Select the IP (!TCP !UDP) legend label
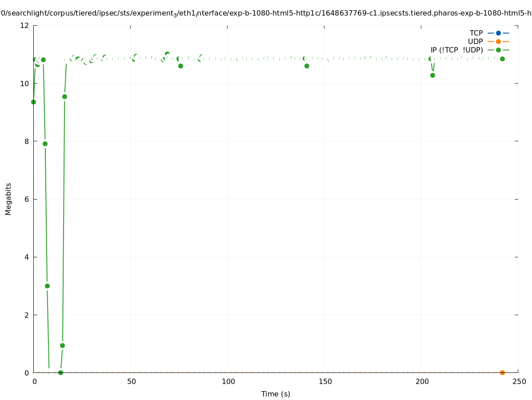Viewport: 532px width, 400px height. click(x=456, y=50)
